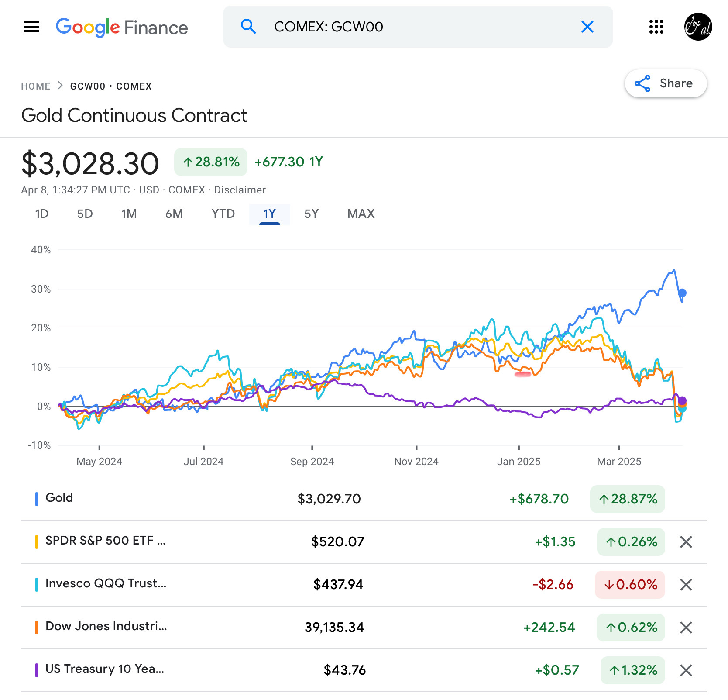728x700 pixels.
Task: Open the hamburger main menu
Action: click(31, 27)
